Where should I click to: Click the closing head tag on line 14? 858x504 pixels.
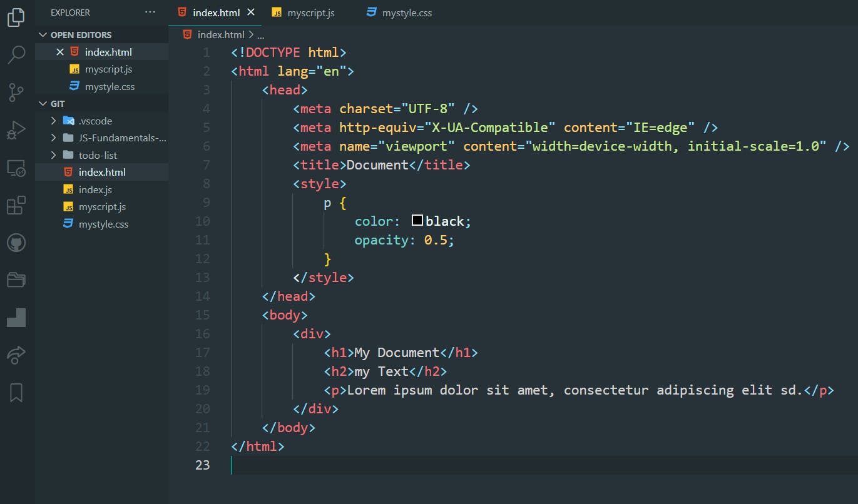289,296
